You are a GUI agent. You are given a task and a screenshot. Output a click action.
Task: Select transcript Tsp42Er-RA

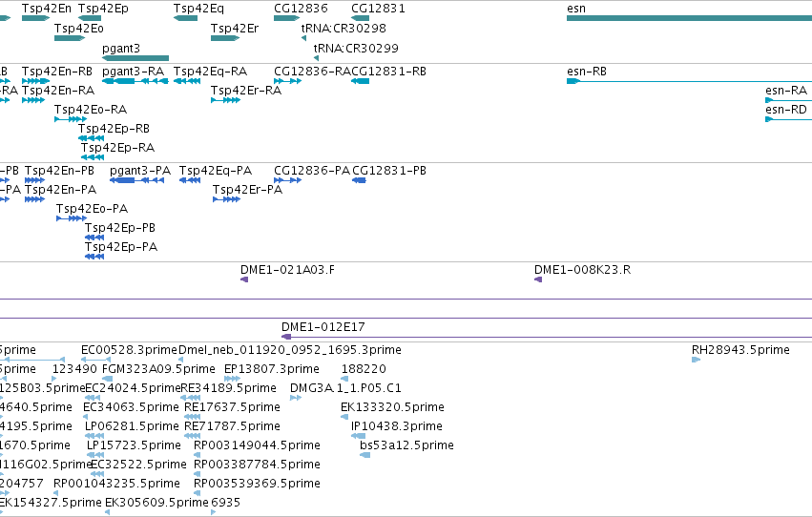(x=226, y=100)
